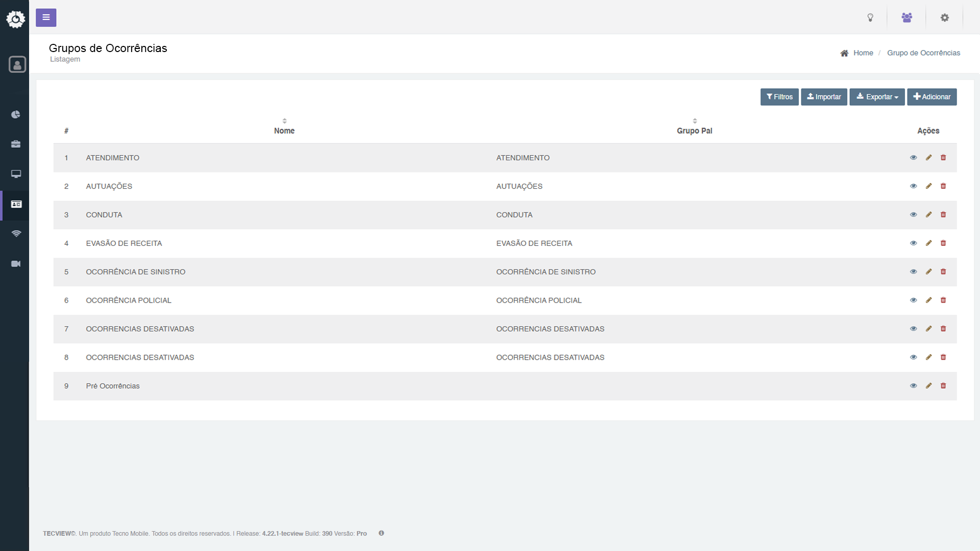
Task: Open the briefcase sidebar icon
Action: (x=16, y=144)
